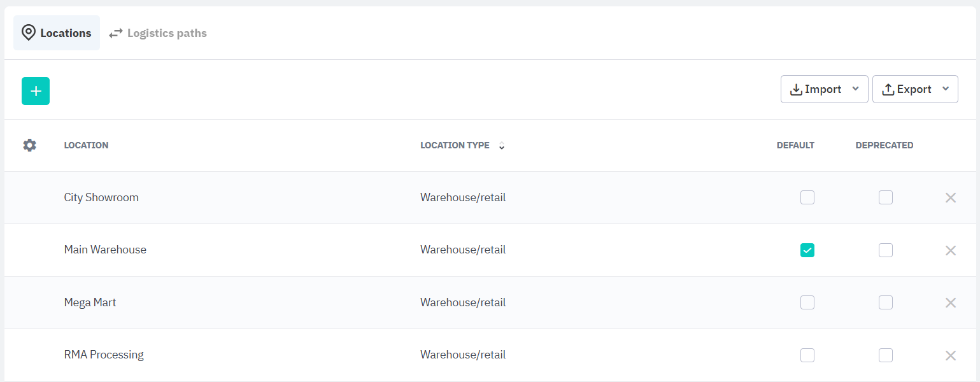Sort by Location Type arrow icon

[x=502, y=146]
